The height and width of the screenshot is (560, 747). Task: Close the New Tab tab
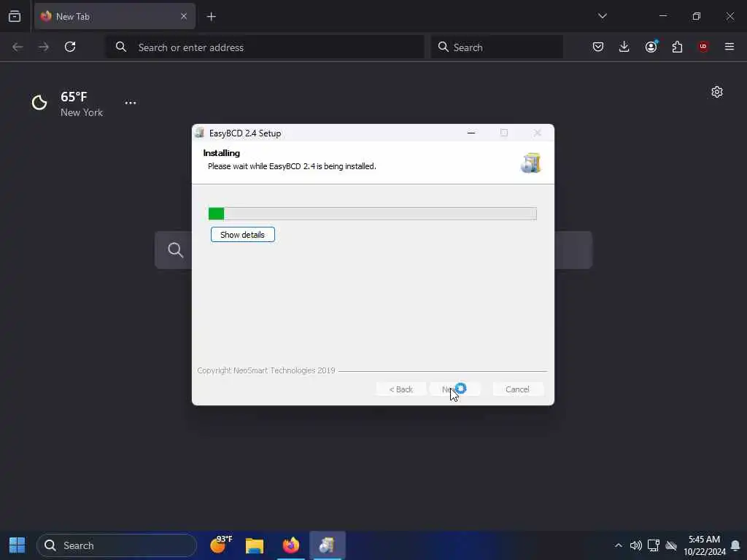tap(184, 16)
